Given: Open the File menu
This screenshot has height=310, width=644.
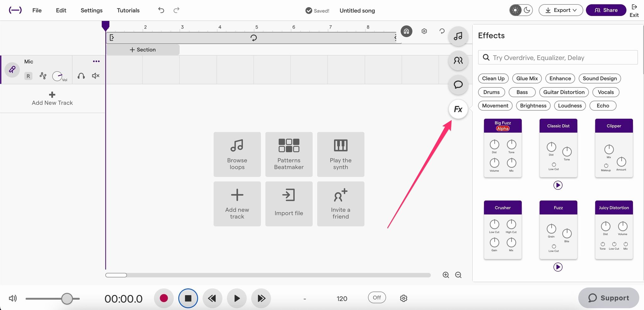Looking at the screenshot, I should click(x=36, y=10).
